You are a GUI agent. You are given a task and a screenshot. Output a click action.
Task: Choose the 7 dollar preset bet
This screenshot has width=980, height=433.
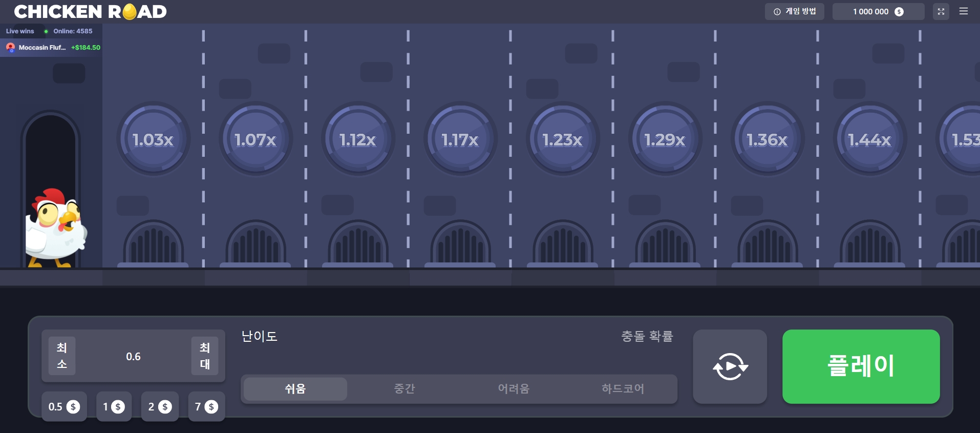pyautogui.click(x=206, y=407)
